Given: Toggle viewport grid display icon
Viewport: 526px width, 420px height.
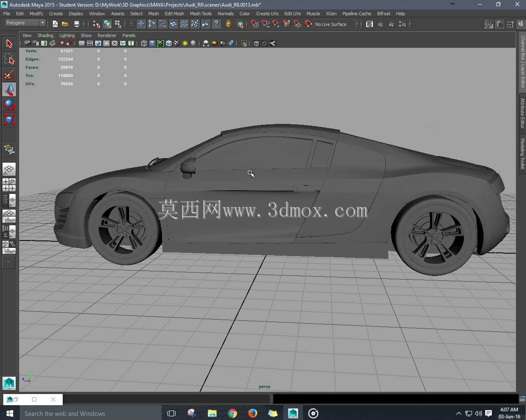Looking at the screenshot, I should 82,43.
